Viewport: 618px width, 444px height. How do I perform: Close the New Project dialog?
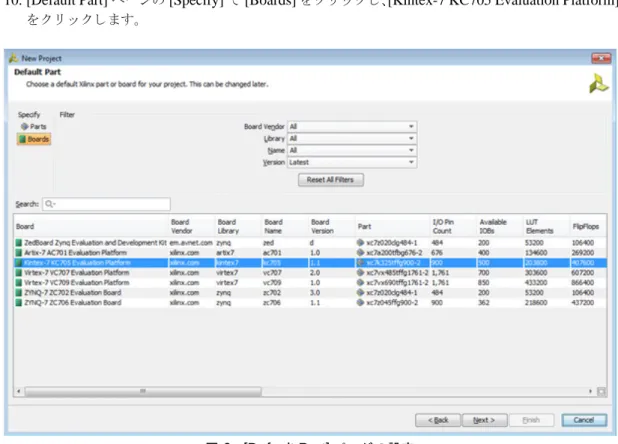[601, 58]
